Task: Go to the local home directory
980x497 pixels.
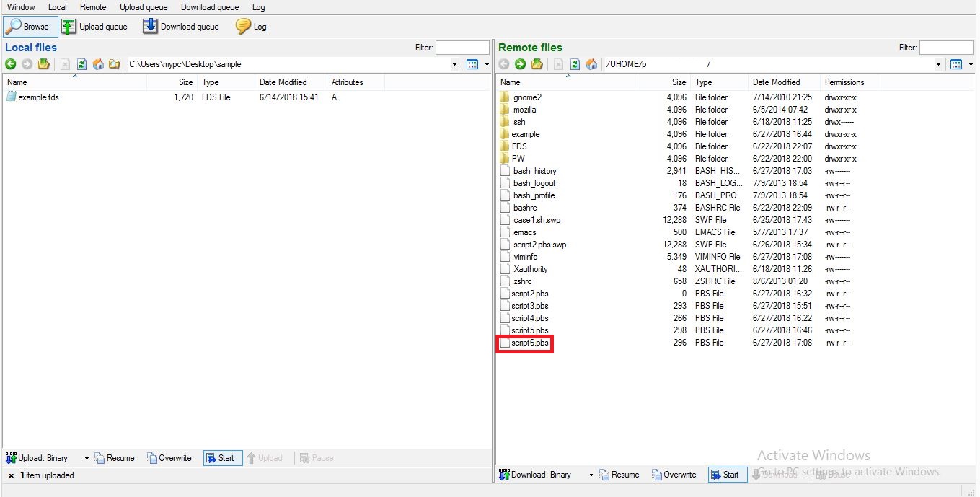Action: click(x=99, y=64)
